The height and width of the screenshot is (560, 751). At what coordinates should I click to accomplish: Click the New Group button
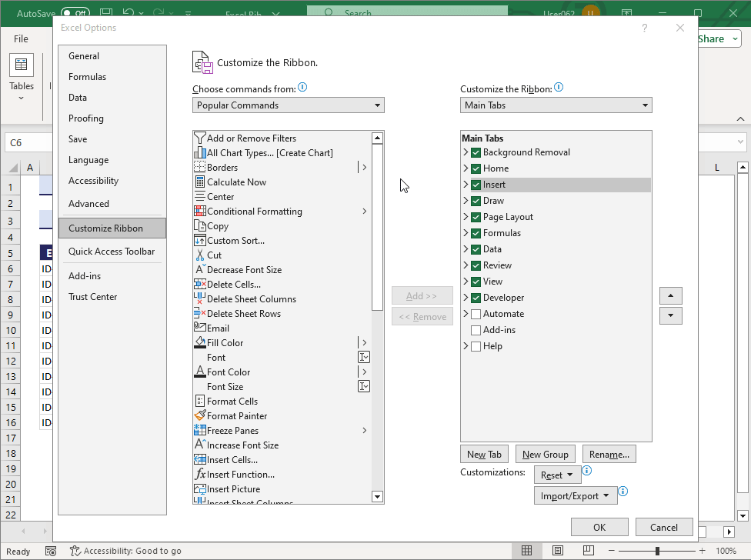click(x=545, y=454)
